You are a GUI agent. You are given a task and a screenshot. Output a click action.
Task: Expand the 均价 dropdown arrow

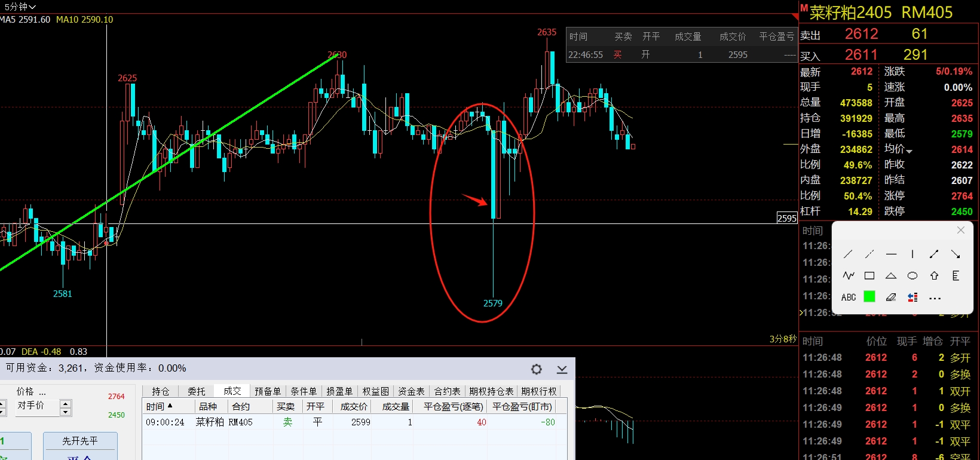[909, 151]
